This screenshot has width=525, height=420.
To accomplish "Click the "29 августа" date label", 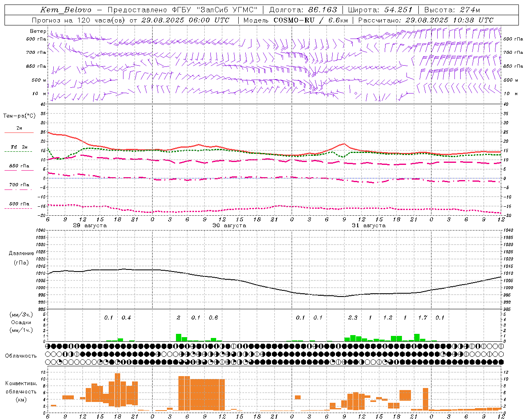I will point(90,226).
